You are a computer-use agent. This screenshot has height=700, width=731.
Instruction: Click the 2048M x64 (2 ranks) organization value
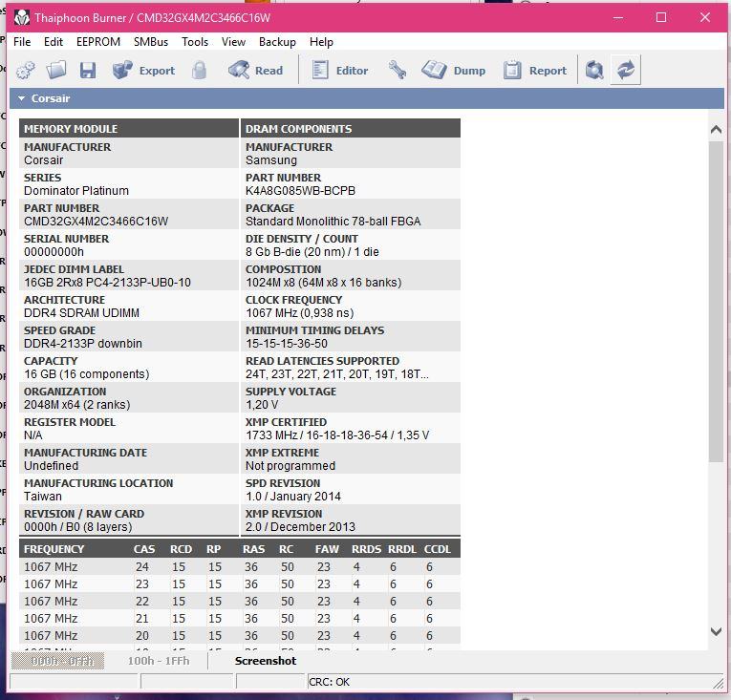tap(77, 405)
